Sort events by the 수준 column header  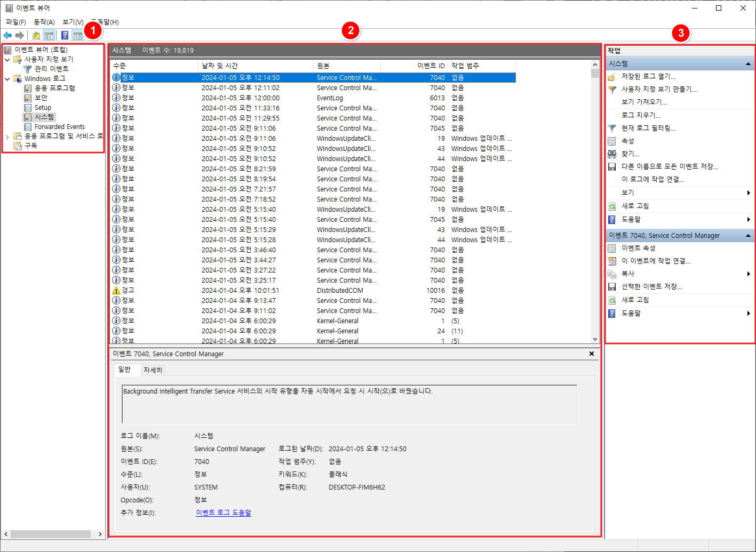click(154, 66)
